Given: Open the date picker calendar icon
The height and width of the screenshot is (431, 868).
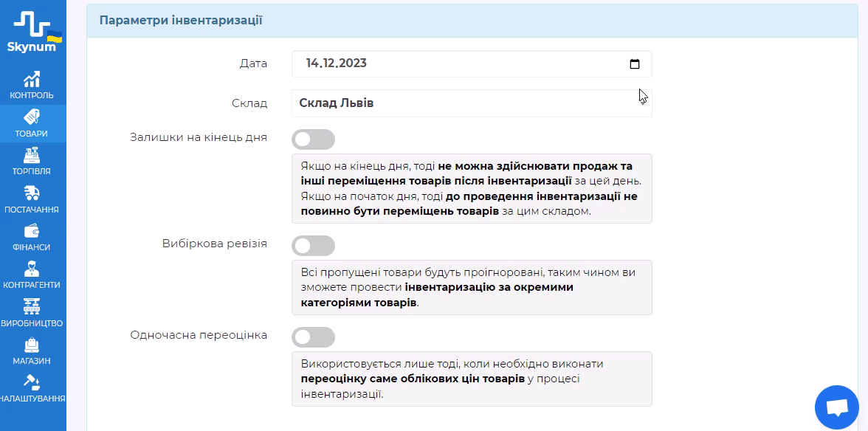Looking at the screenshot, I should click(x=635, y=64).
